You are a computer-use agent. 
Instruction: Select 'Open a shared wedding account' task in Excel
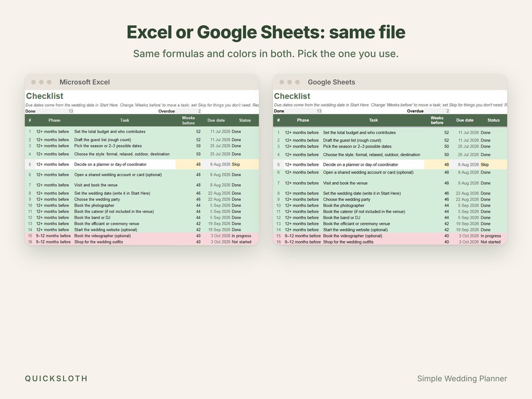pos(118,175)
